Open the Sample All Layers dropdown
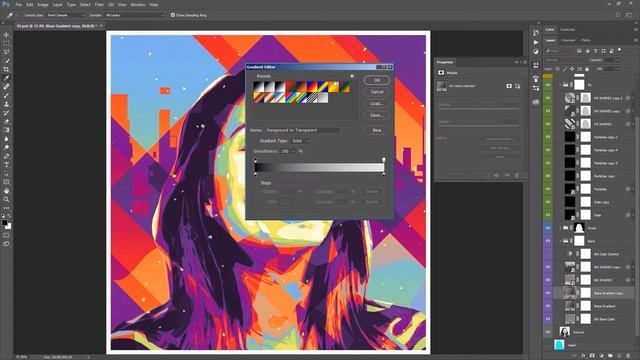 pyautogui.click(x=134, y=15)
